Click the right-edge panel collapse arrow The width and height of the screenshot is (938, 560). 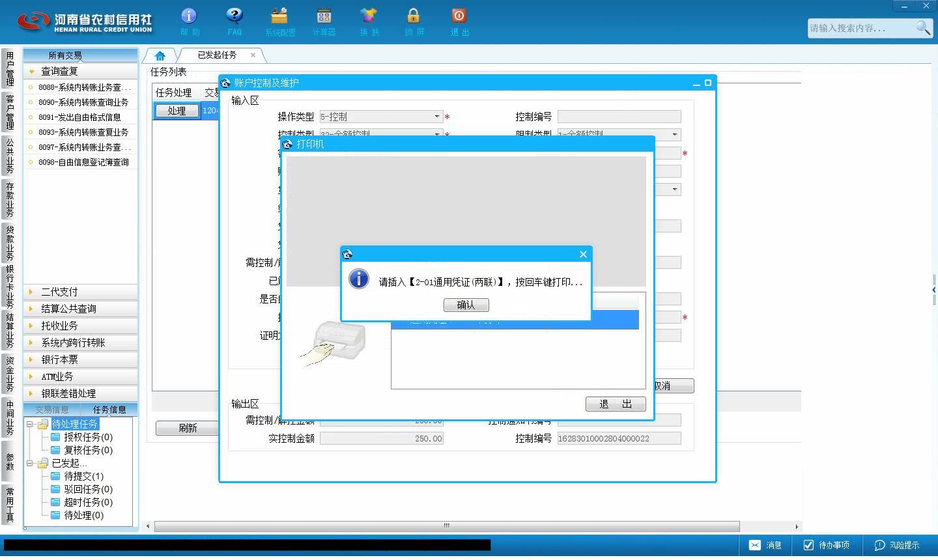[934, 290]
